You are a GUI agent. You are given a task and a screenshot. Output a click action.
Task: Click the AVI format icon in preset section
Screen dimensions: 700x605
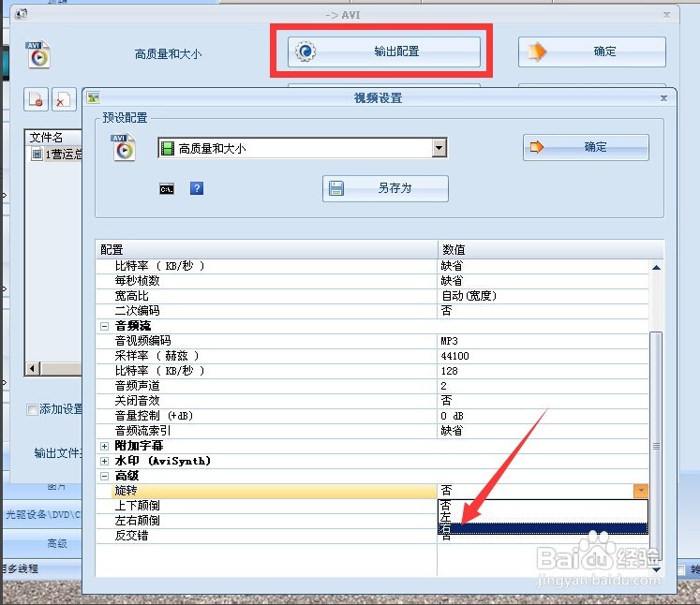click(x=123, y=147)
